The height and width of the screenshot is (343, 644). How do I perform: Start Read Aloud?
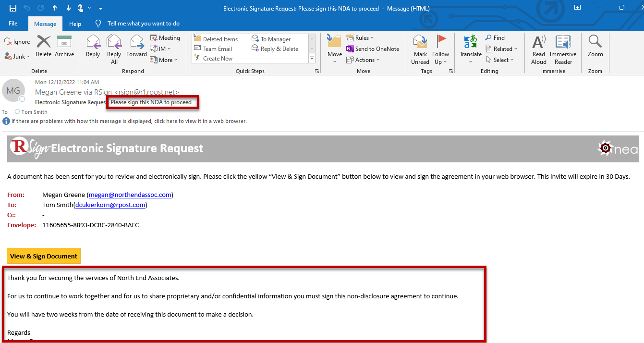[x=539, y=49]
